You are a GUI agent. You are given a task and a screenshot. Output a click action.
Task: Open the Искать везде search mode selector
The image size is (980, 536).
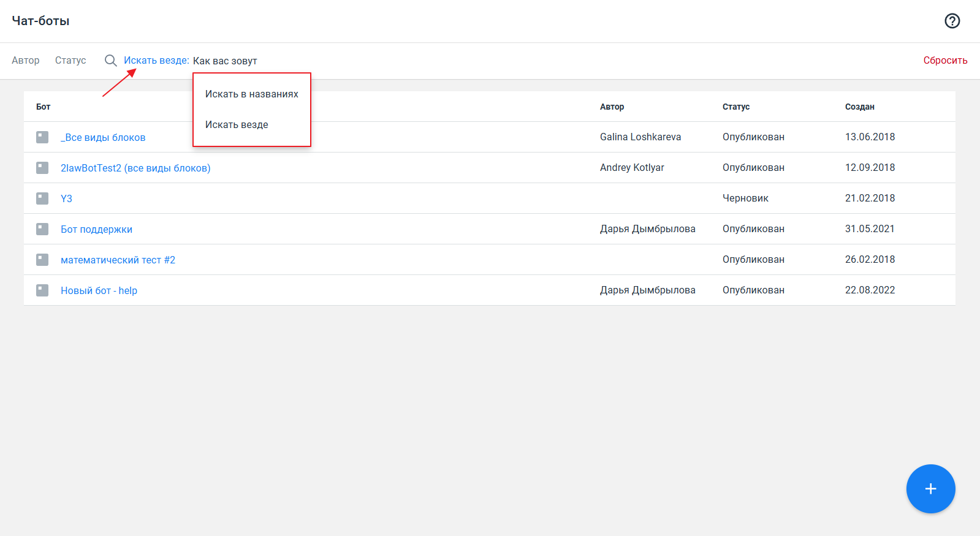tap(156, 60)
